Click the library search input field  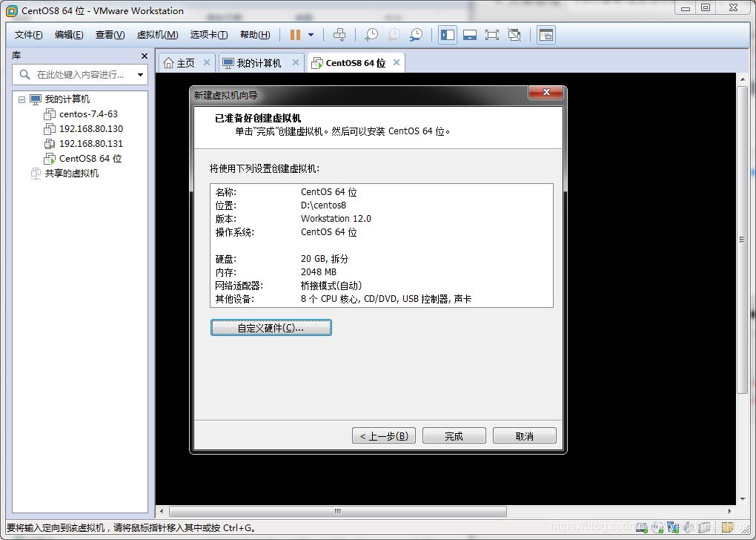80,75
